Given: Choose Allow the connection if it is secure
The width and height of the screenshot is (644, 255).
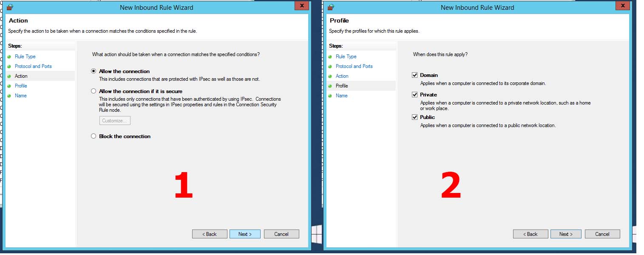Looking at the screenshot, I should click(x=94, y=91).
